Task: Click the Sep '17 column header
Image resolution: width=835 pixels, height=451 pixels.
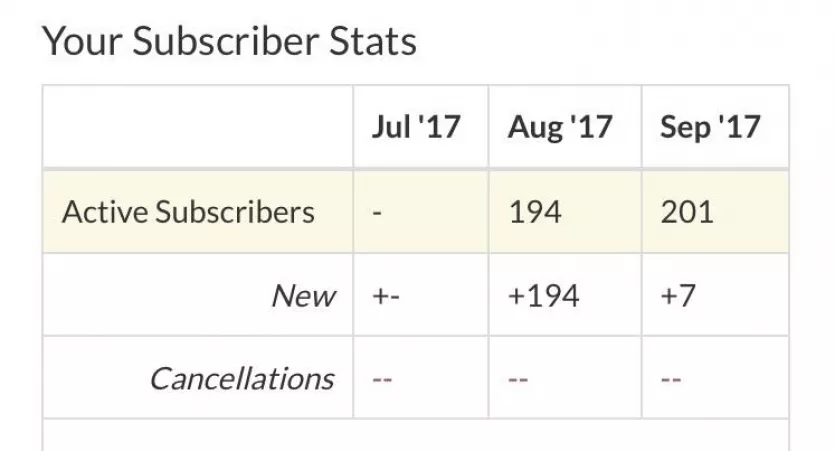Action: [710, 127]
